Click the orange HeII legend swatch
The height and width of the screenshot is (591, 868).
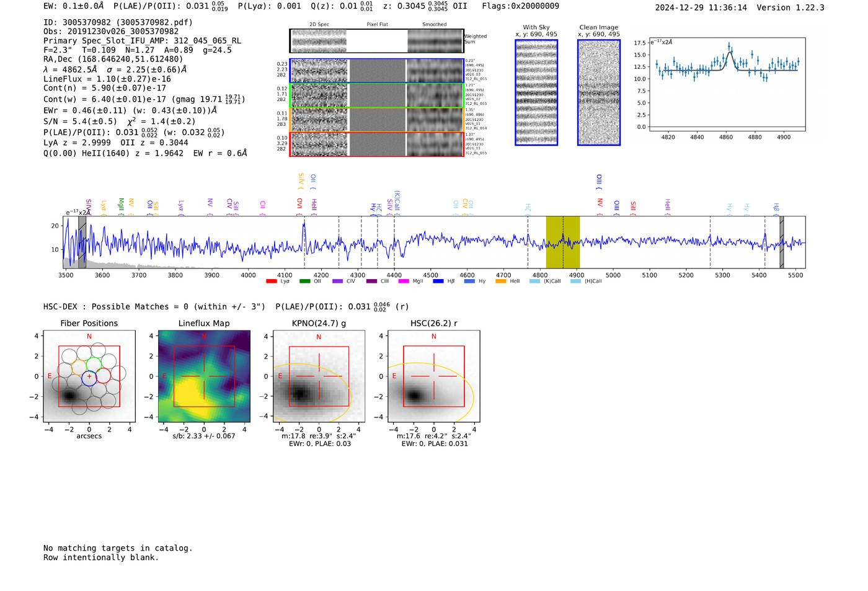[501, 282]
